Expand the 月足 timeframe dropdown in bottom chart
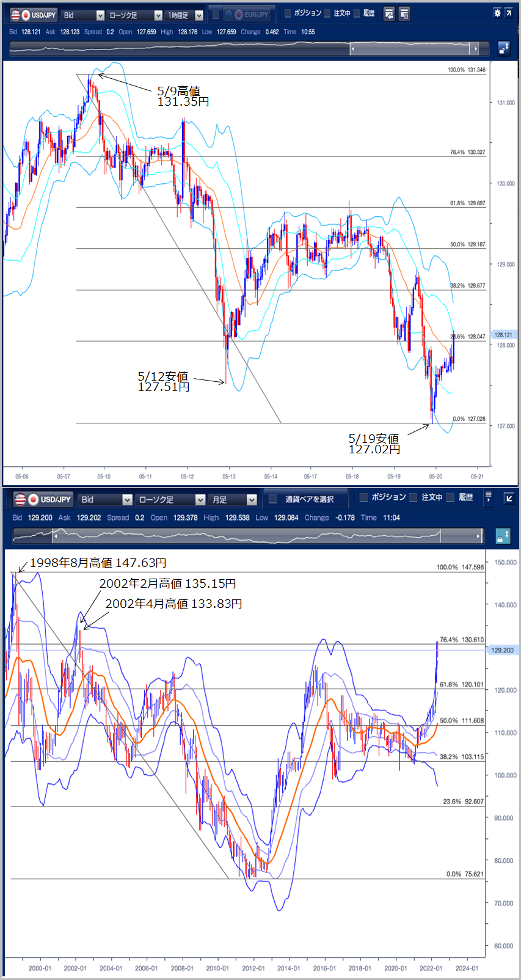 pyautogui.click(x=233, y=500)
